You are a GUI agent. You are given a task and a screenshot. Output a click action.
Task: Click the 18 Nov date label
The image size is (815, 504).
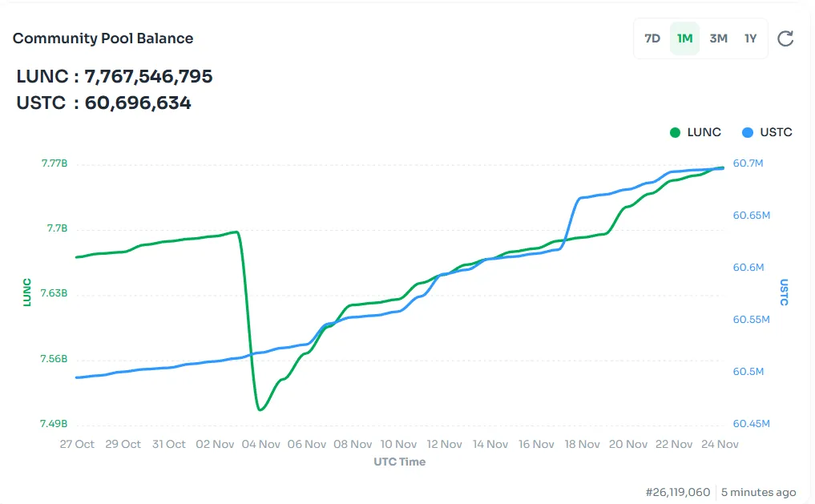coord(583,444)
